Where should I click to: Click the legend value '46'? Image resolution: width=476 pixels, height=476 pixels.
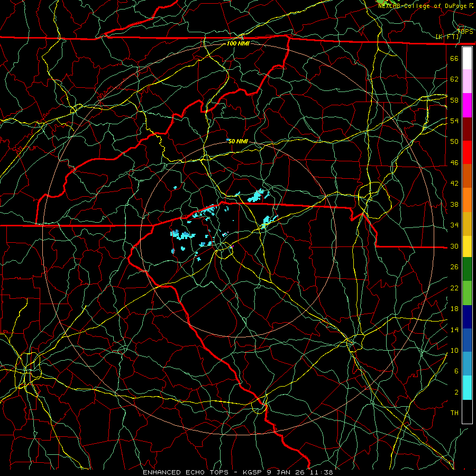pyautogui.click(x=454, y=163)
